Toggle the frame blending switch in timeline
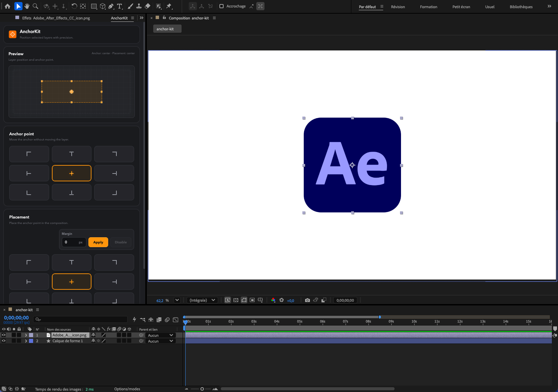The height and width of the screenshot is (392, 558). (159, 320)
